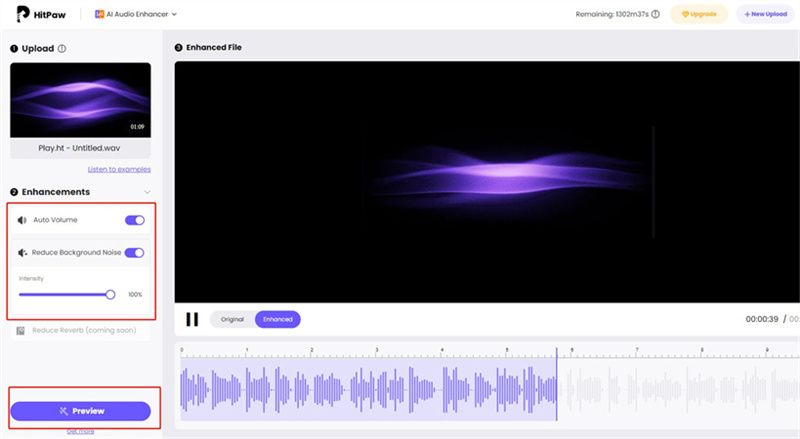Start a New Upload
The height and width of the screenshot is (439, 800).
point(767,15)
